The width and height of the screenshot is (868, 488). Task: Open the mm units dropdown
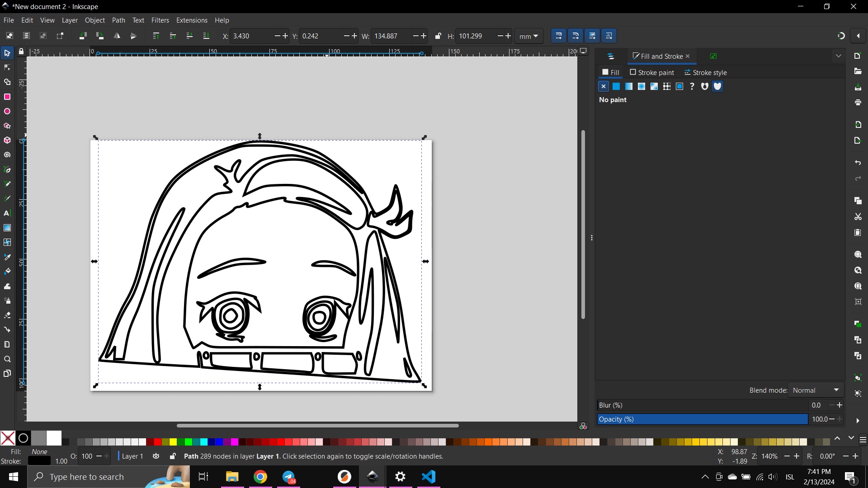pyautogui.click(x=529, y=36)
